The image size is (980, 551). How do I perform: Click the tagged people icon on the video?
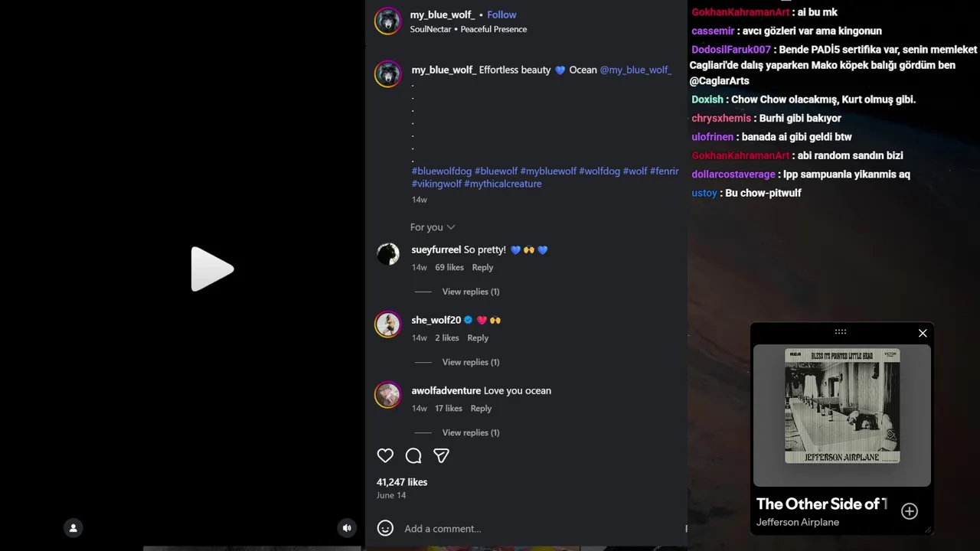tap(73, 528)
